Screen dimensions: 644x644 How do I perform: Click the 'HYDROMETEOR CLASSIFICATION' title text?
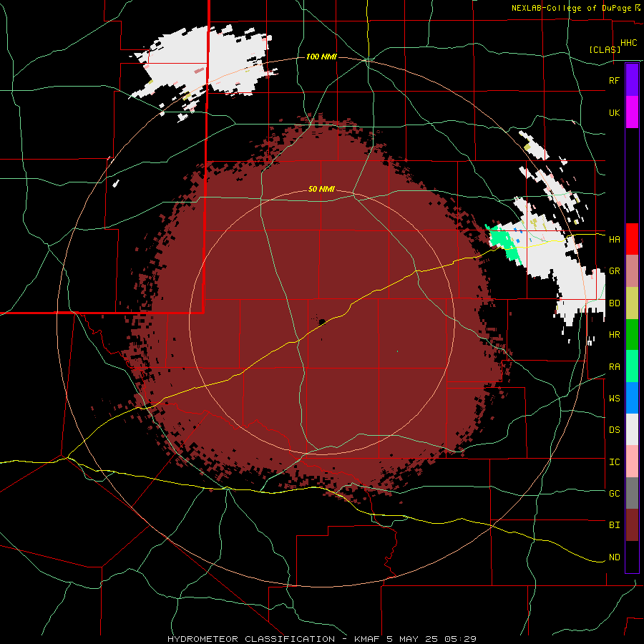click(250, 639)
